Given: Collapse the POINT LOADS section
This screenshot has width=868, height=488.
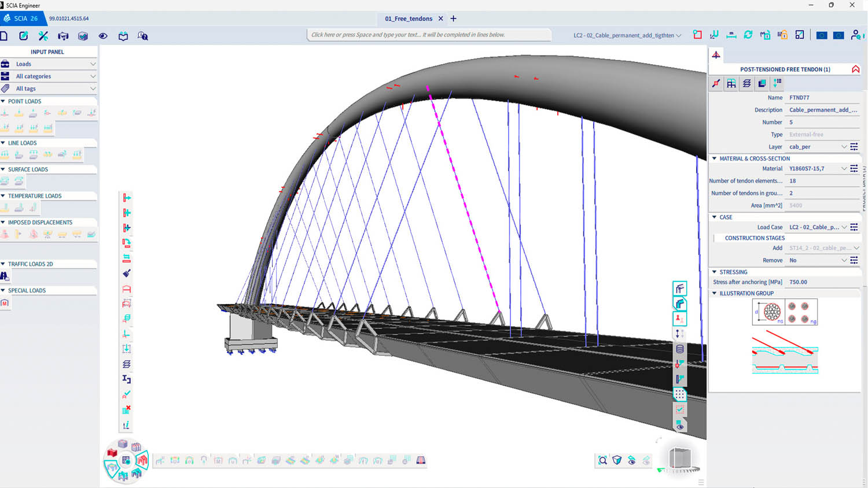Looking at the screenshot, I should coord(3,101).
